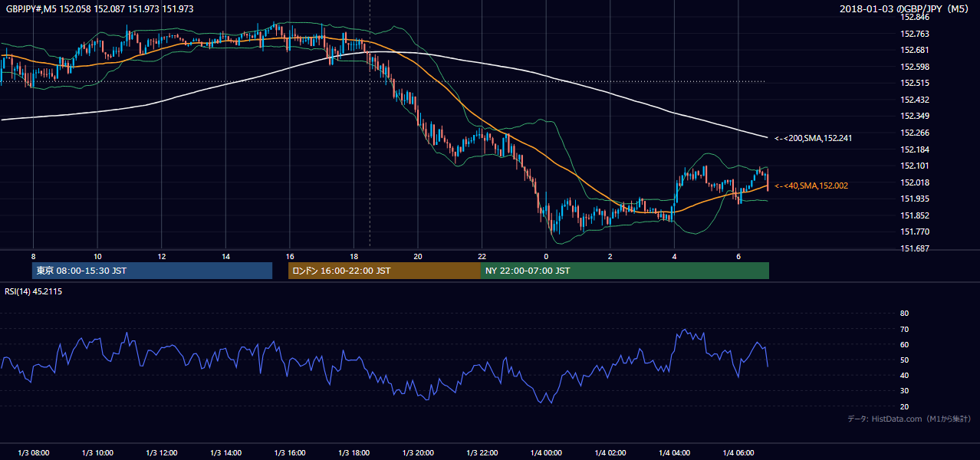
Task: Select the Tokyo 08:00-15:30 JST session bar
Action: tap(152, 271)
